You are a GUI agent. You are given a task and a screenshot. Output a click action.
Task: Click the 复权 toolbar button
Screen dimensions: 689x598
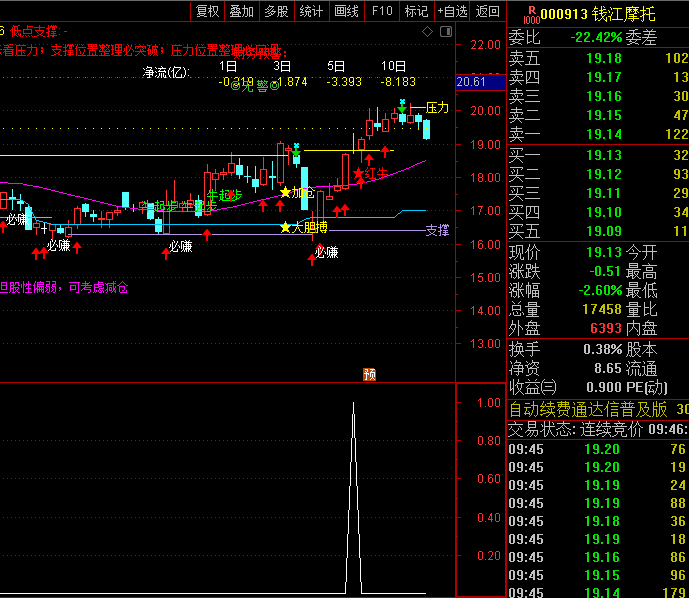pos(207,11)
